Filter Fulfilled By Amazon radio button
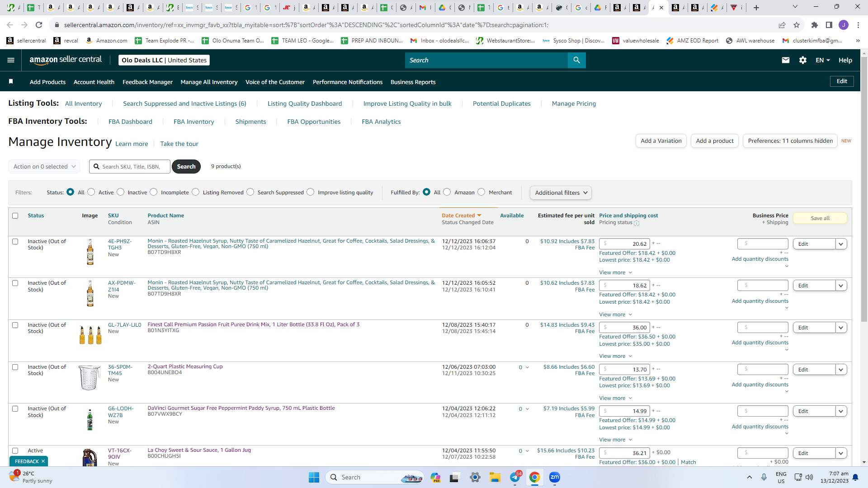Image resolution: width=868 pixels, height=488 pixels. 447,192
